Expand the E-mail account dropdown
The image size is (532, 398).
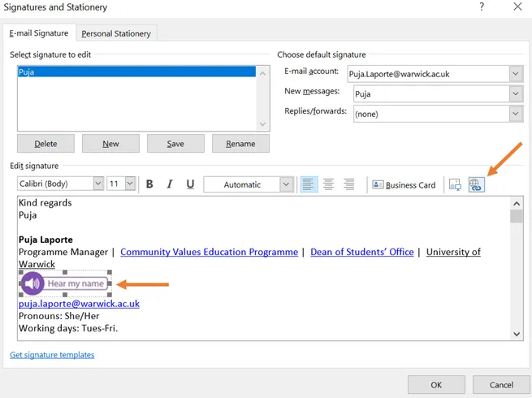[516, 74]
